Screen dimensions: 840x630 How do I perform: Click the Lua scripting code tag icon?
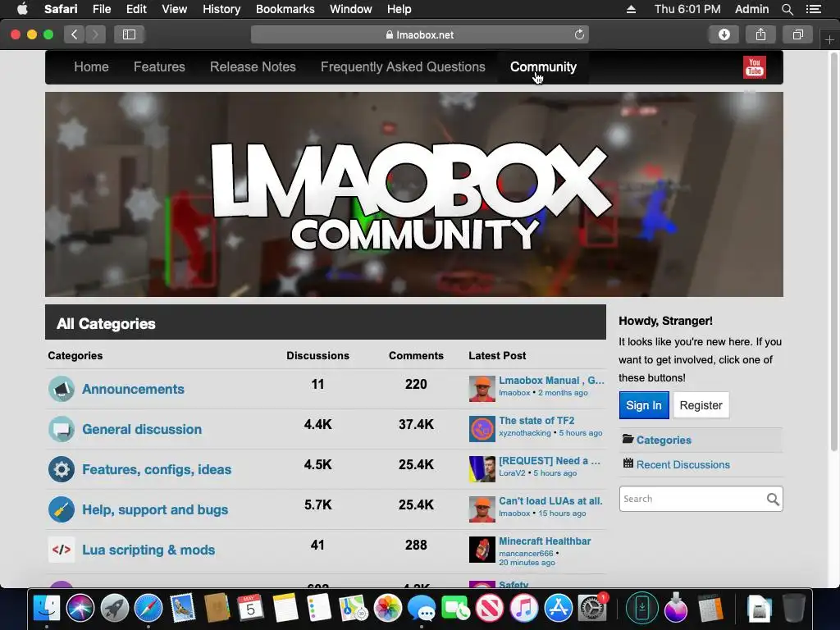click(x=62, y=550)
